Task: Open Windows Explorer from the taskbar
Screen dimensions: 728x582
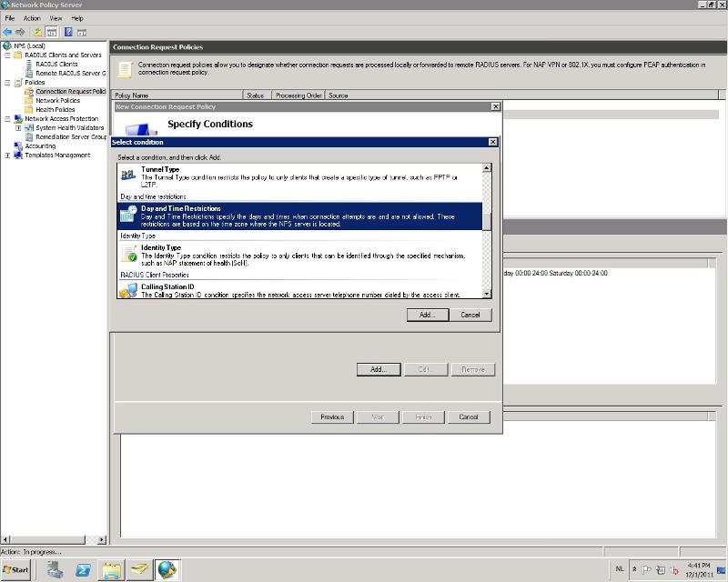Action: pos(111,569)
